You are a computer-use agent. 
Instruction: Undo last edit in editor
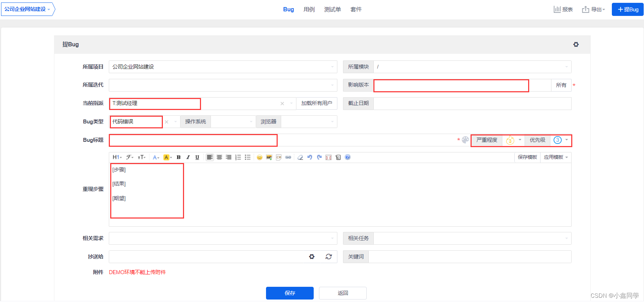point(310,157)
